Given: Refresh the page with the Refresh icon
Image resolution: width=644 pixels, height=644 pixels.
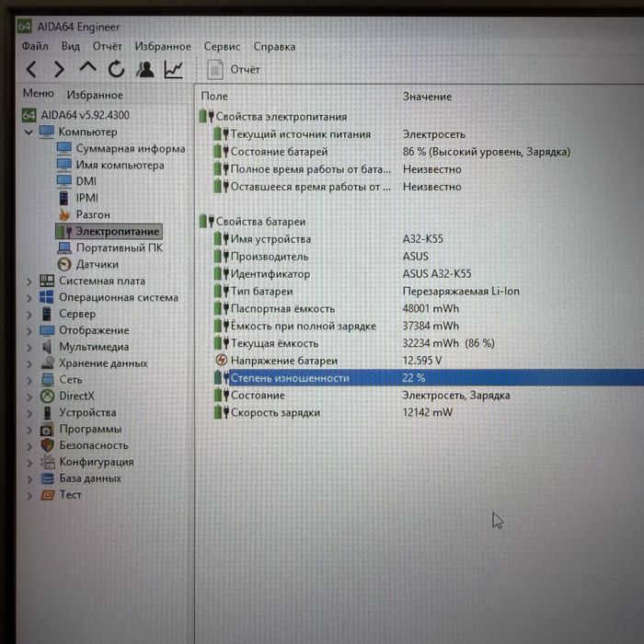Looking at the screenshot, I should pyautogui.click(x=117, y=69).
